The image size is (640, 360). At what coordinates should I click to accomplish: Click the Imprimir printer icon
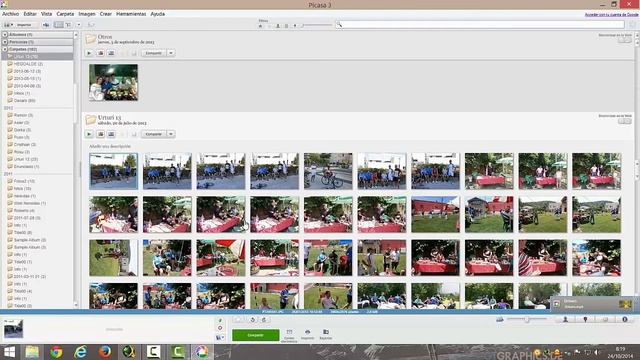click(307, 334)
